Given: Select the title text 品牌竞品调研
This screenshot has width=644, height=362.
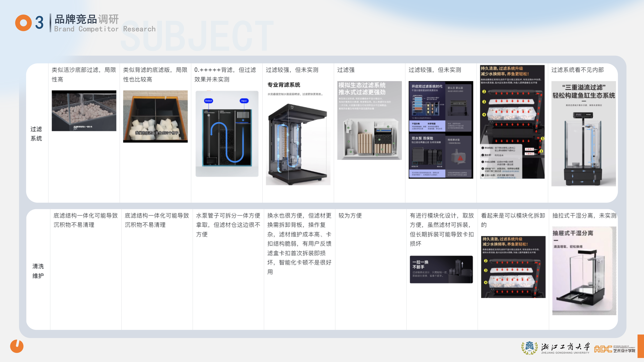Looking at the screenshot, I should (x=87, y=19).
